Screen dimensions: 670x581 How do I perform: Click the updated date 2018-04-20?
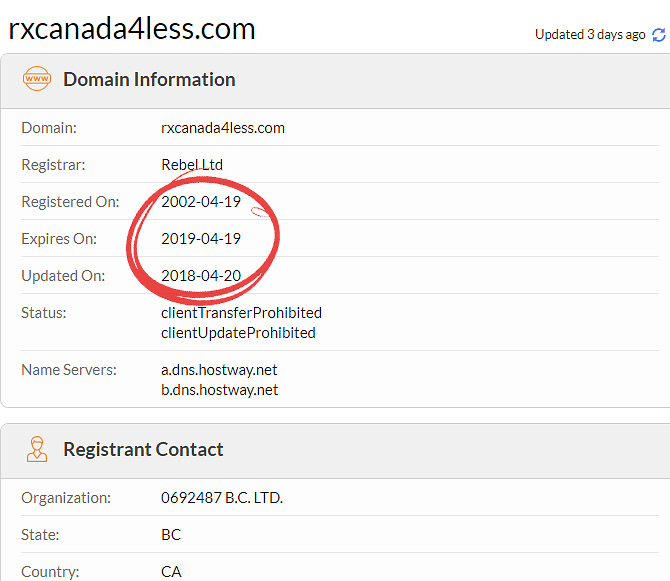201,276
